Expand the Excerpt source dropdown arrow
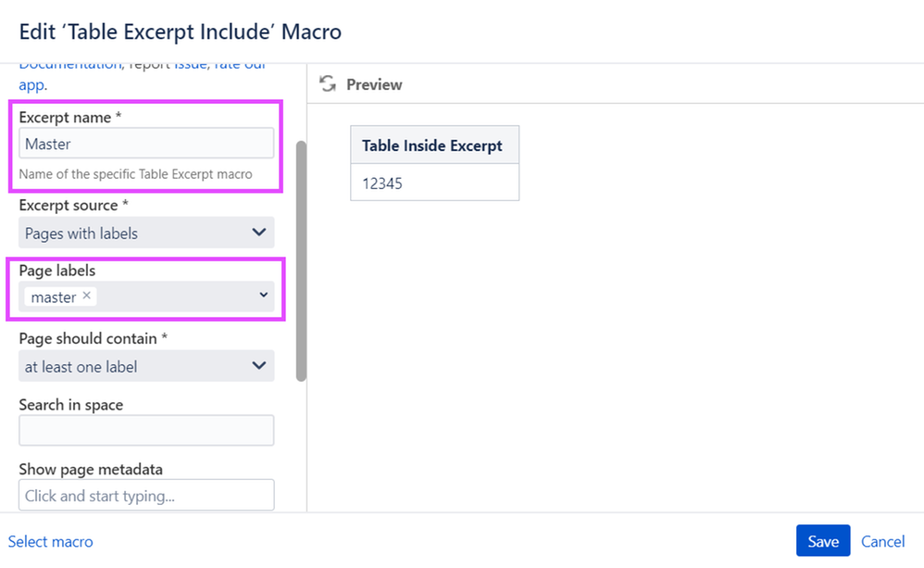The image size is (924, 568). click(x=258, y=233)
